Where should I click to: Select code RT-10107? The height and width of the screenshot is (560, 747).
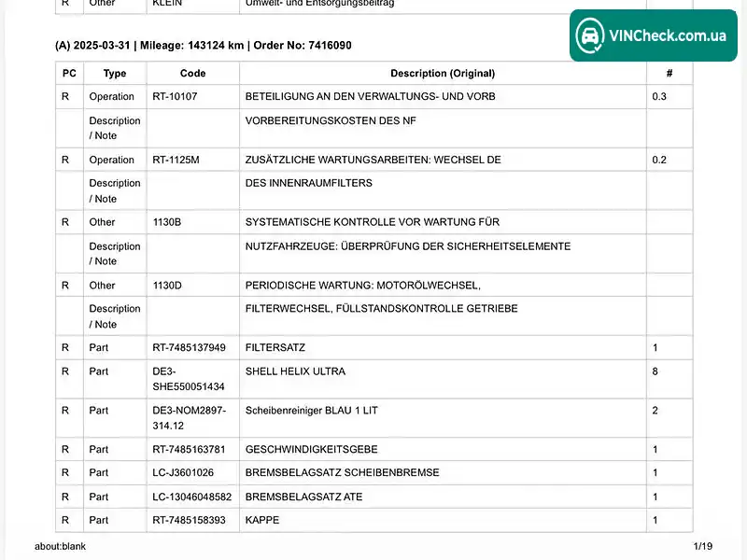(175, 96)
